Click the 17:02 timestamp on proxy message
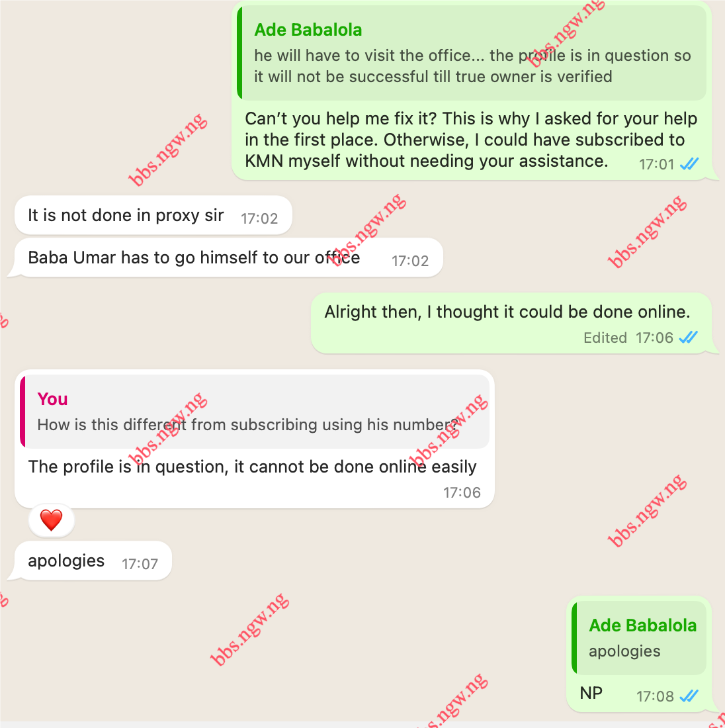 point(259,218)
